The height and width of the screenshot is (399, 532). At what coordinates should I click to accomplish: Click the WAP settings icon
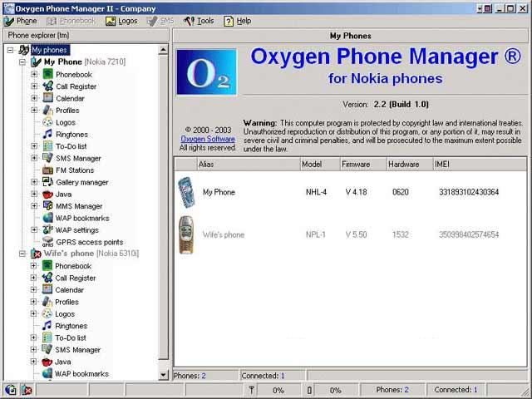click(48, 229)
